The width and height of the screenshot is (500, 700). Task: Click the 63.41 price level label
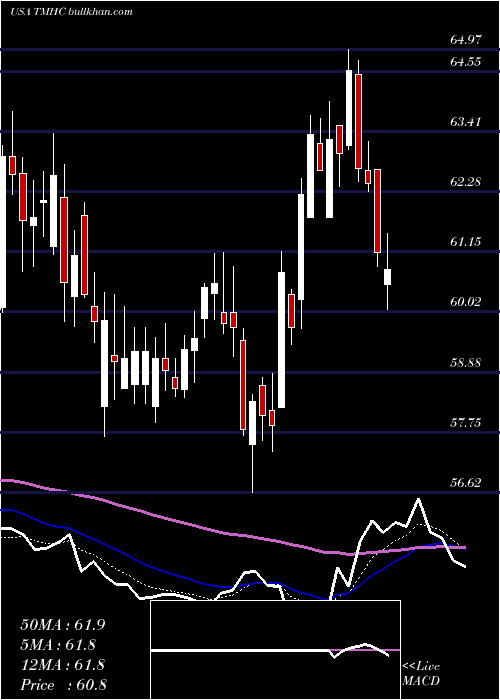pyautogui.click(x=466, y=121)
